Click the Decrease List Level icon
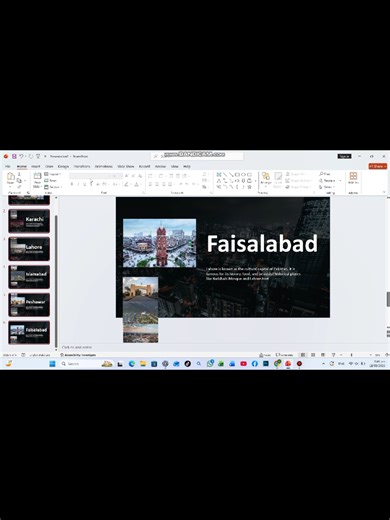390x520 pixels. point(171,176)
